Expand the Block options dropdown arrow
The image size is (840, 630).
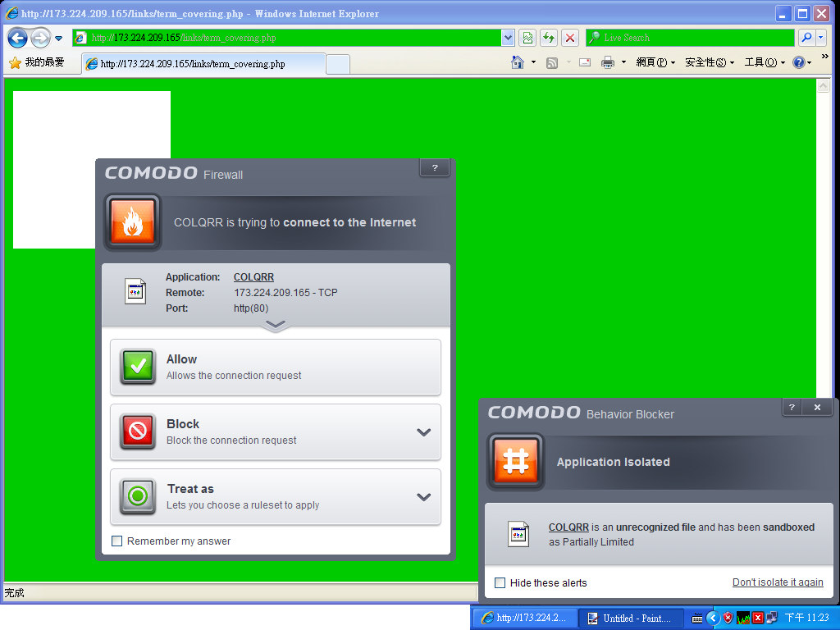tap(424, 431)
